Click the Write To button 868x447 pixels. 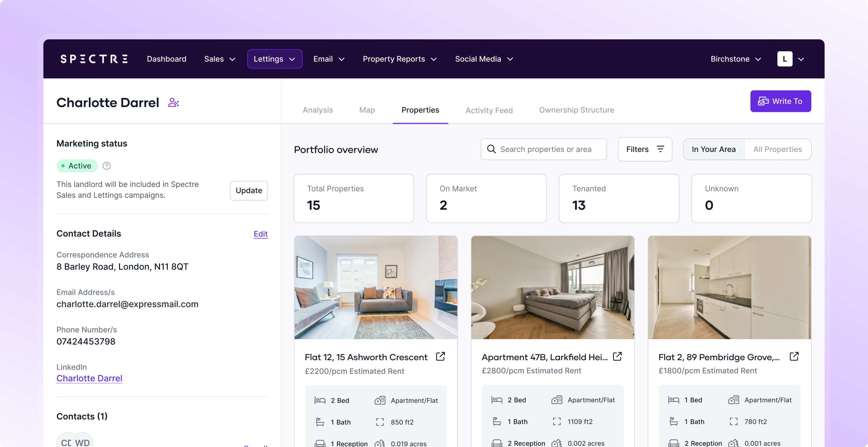(781, 101)
